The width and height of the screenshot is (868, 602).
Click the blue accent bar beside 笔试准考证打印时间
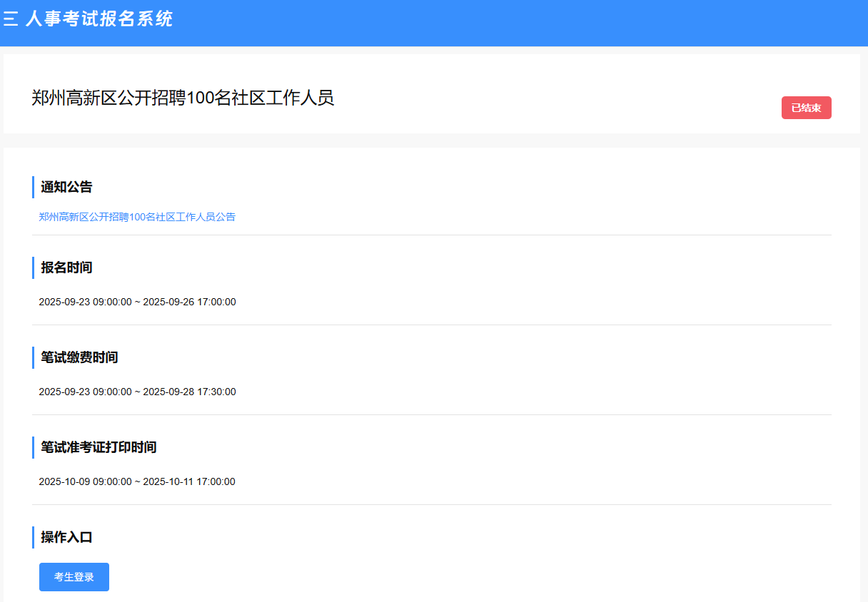click(34, 447)
